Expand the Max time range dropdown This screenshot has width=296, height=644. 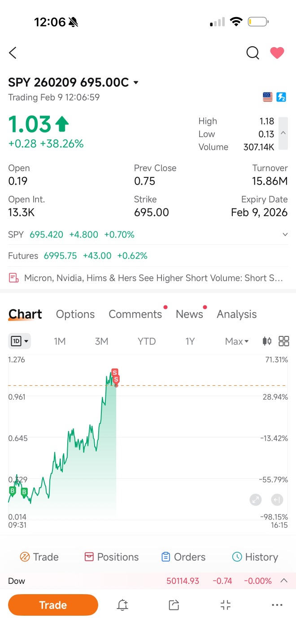pos(237,341)
